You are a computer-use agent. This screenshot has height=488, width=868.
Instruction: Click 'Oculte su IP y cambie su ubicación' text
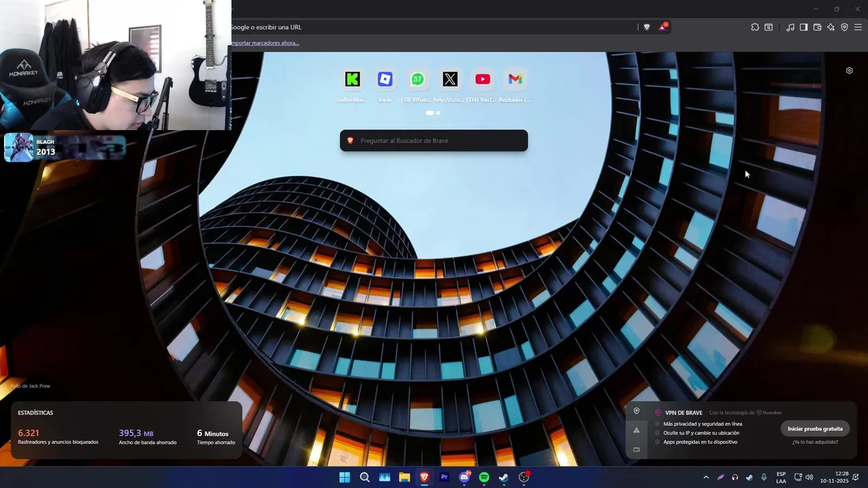701,432
